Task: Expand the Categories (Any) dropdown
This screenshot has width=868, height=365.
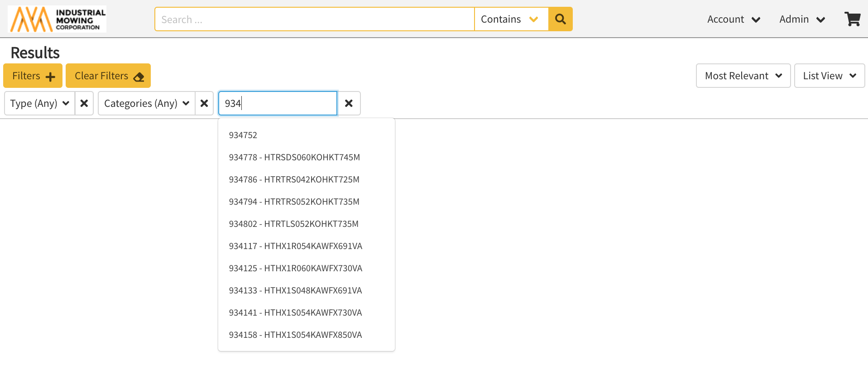Action: 147,103
